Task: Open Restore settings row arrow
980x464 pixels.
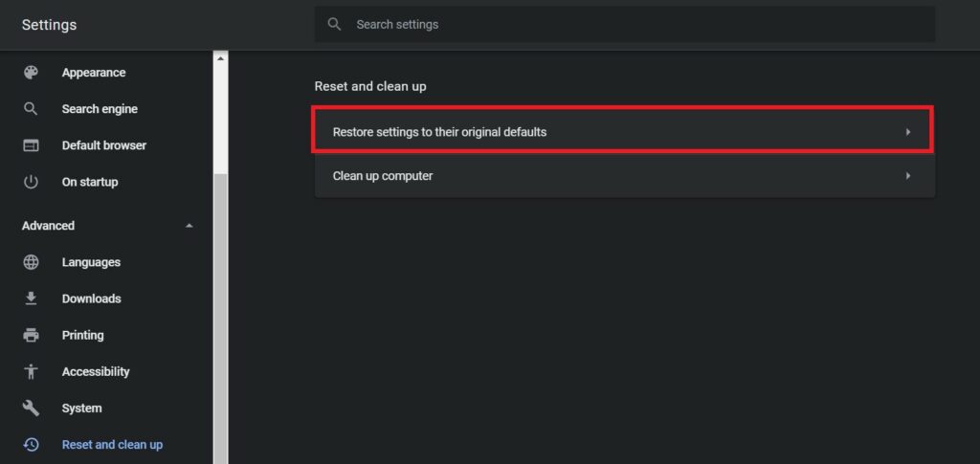Action: (x=908, y=132)
